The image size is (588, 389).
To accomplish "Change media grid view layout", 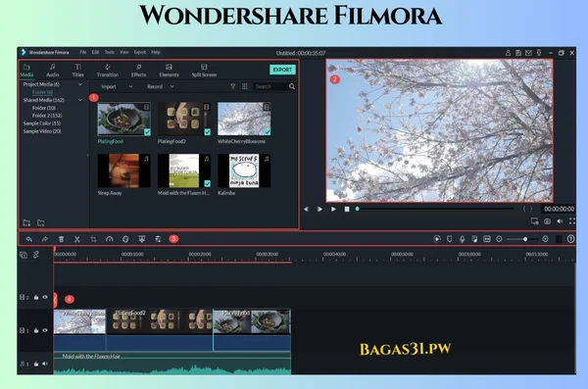I will point(244,86).
